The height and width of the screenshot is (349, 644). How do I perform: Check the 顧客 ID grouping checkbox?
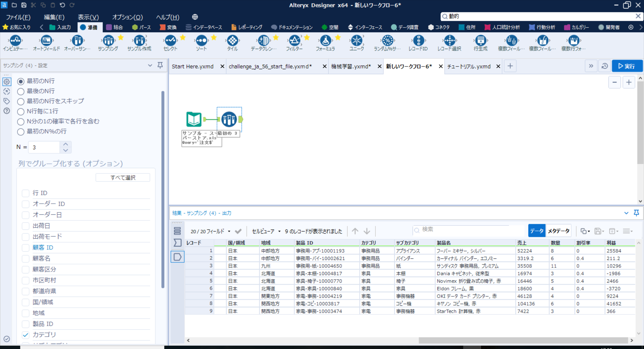tap(25, 248)
